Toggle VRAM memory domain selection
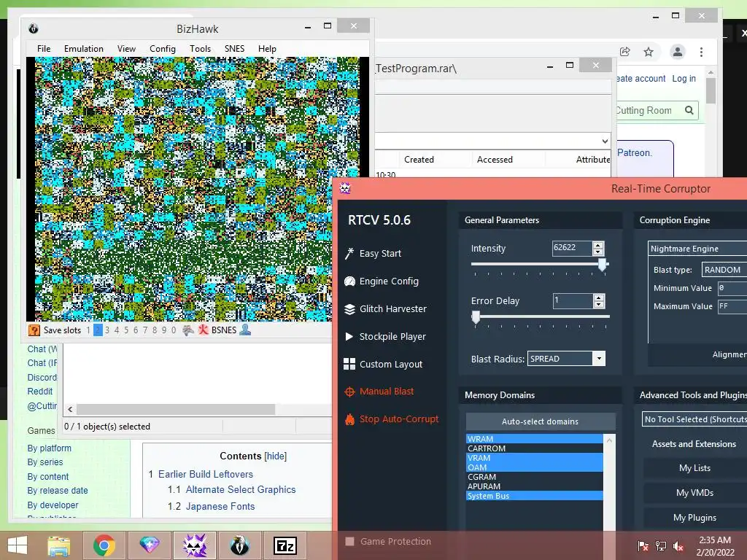 (x=535, y=458)
